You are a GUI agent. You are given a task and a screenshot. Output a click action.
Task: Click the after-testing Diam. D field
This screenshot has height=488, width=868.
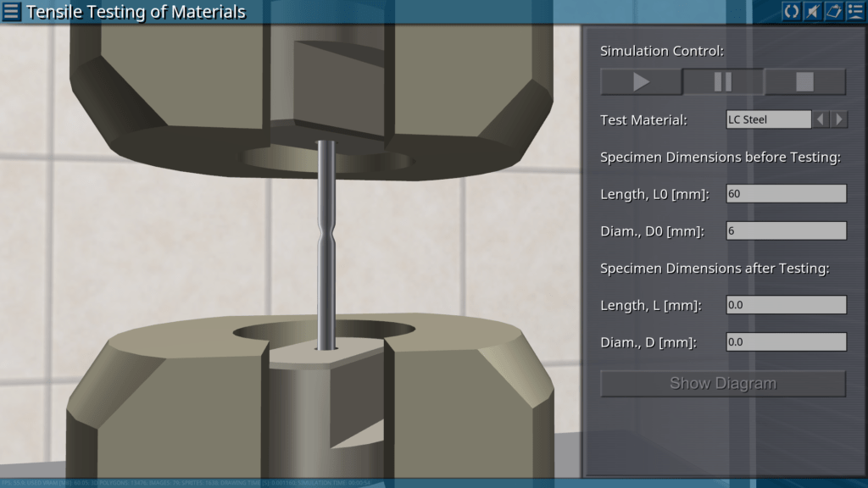point(786,342)
